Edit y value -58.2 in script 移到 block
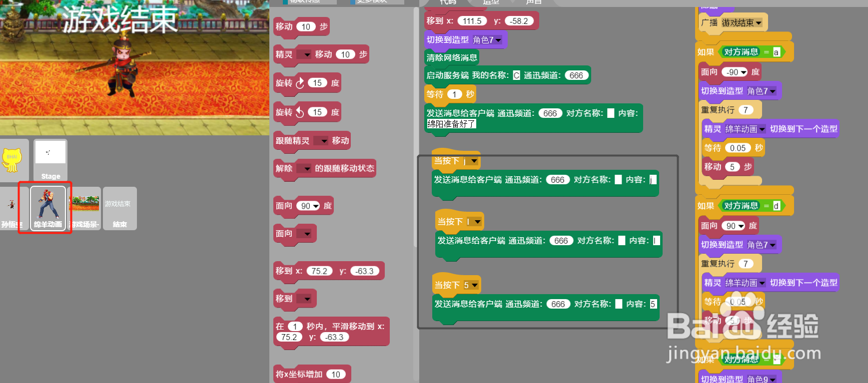Image resolution: width=868 pixels, height=383 pixels. point(520,21)
